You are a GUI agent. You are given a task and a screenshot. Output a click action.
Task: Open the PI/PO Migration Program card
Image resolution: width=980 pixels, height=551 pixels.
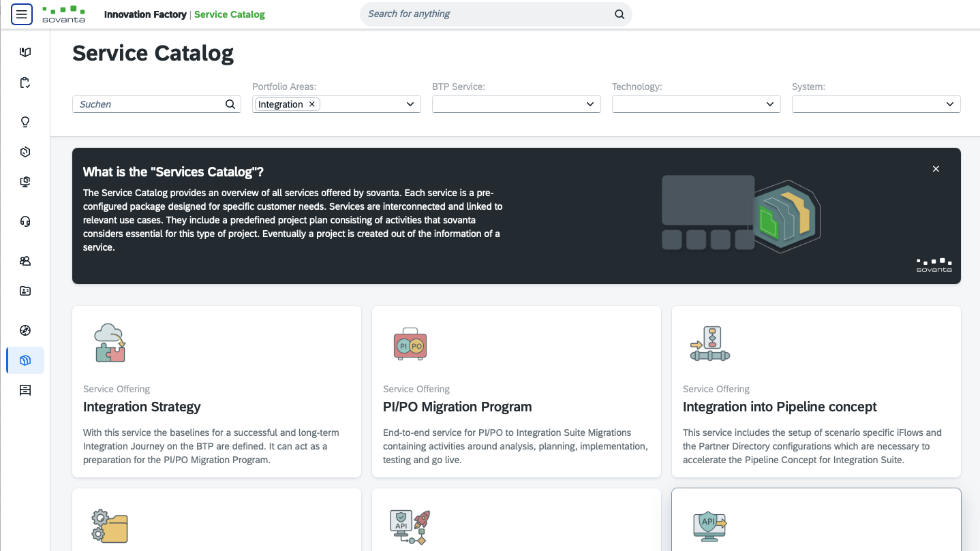click(x=517, y=392)
